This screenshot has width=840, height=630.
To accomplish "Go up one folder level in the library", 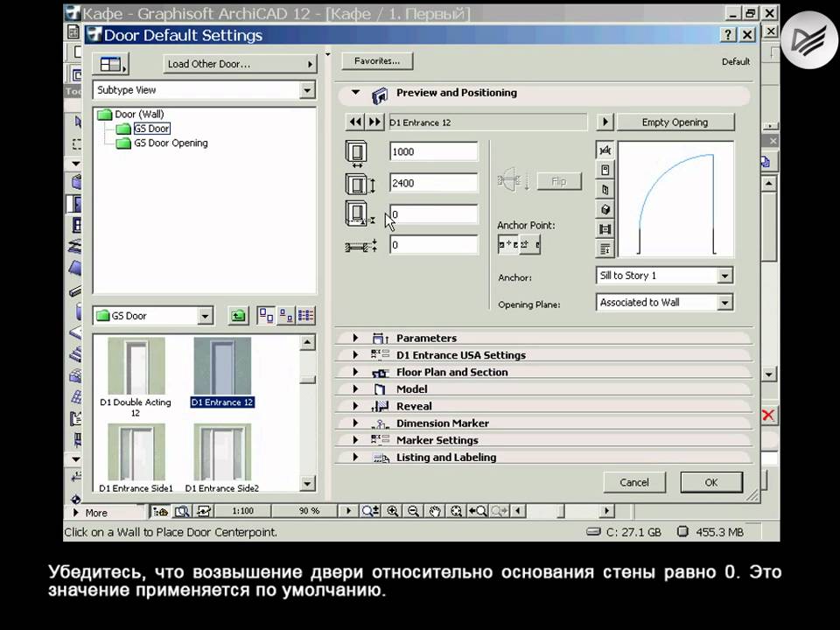I will pos(238,316).
